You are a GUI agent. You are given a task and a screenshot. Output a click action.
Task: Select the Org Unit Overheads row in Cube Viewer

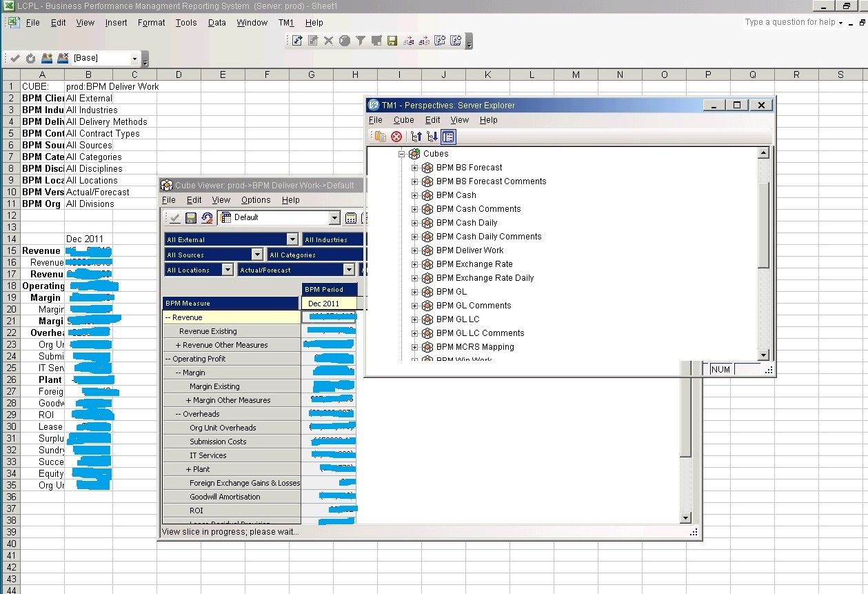point(232,428)
